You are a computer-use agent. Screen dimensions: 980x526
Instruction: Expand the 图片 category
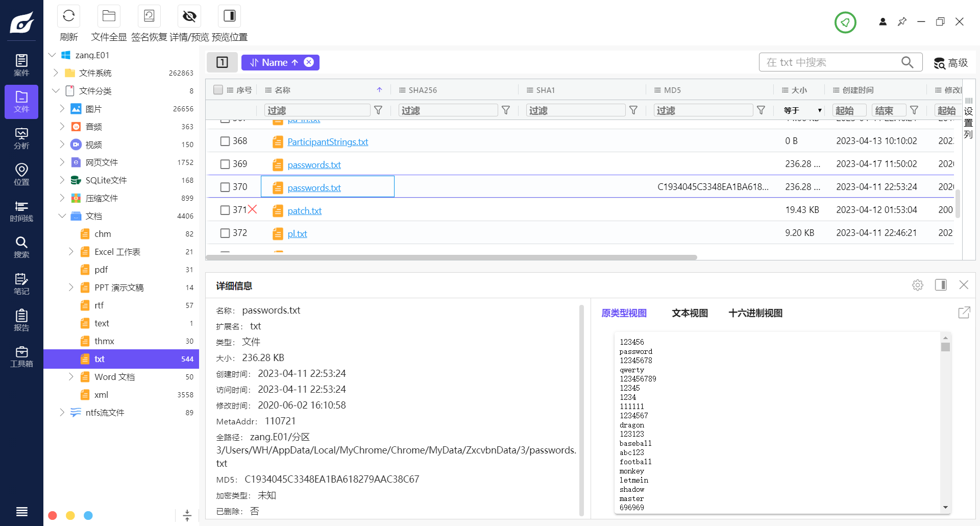[x=62, y=108]
